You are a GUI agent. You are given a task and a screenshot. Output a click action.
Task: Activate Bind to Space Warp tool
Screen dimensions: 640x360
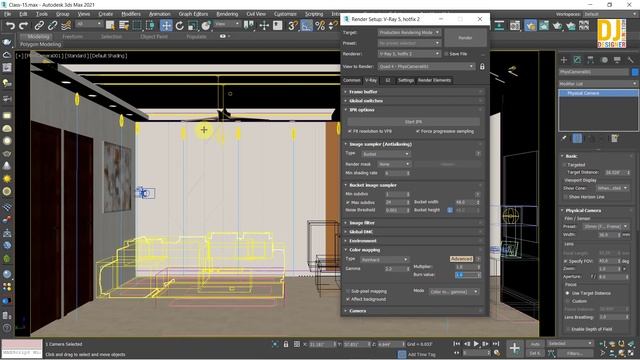coord(66,26)
